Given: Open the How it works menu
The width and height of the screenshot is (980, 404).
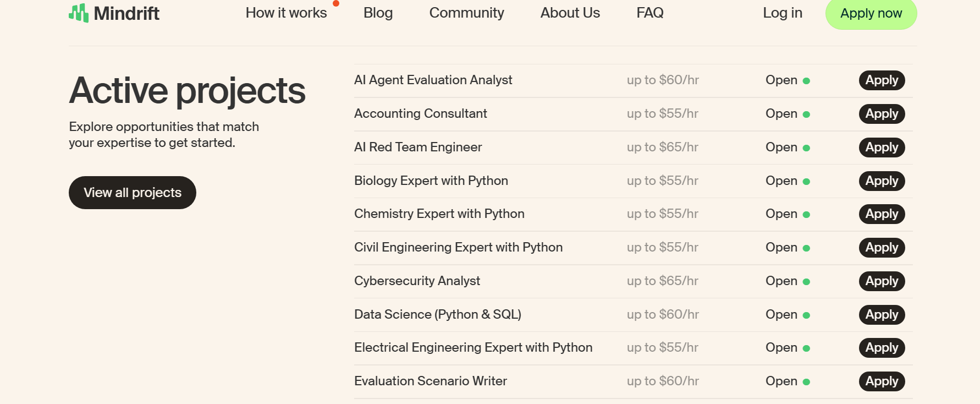Looking at the screenshot, I should click(x=286, y=13).
